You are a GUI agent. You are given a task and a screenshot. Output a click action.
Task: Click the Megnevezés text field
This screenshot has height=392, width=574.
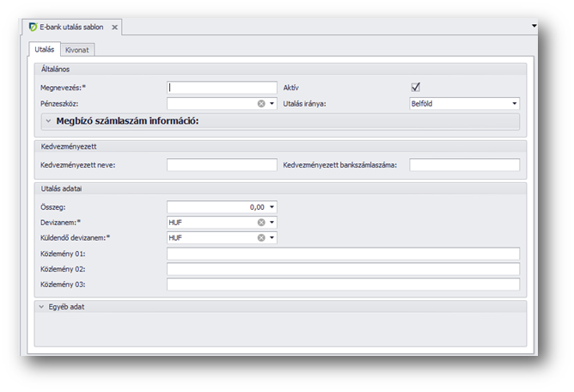point(222,87)
